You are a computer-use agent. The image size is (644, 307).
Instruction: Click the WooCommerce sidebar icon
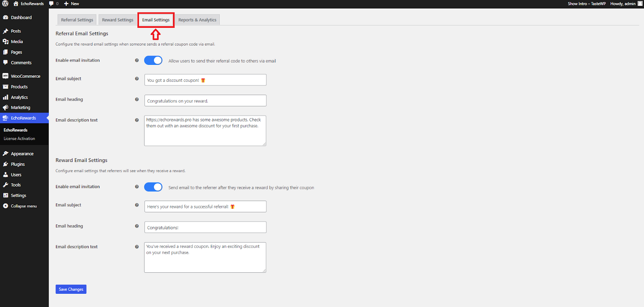pos(6,76)
